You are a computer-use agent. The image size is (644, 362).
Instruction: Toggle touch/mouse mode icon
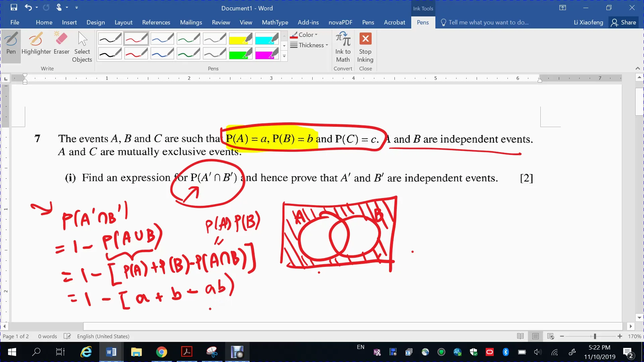click(59, 7)
